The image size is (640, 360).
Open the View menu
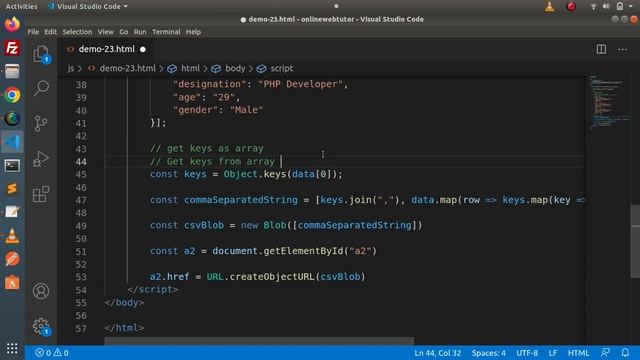coord(106,32)
